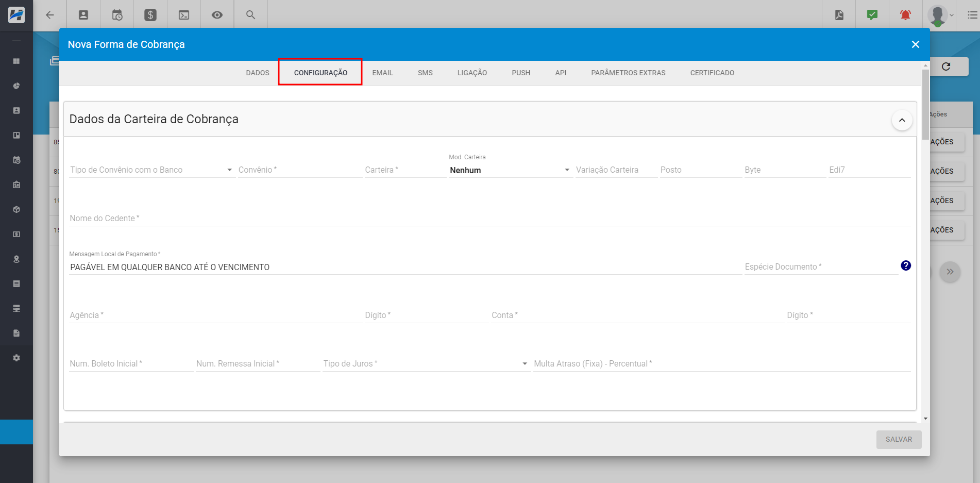Open search with the magnifier icon

[251, 15]
